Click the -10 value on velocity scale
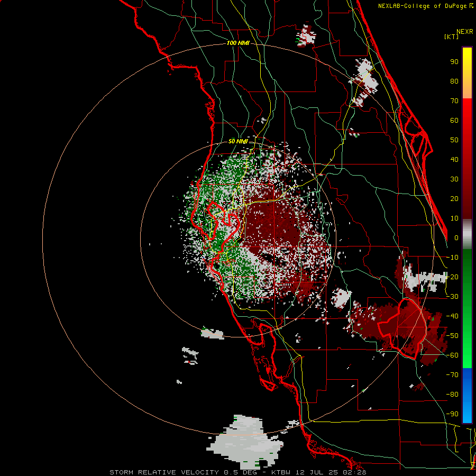The image size is (476, 476). (452, 257)
